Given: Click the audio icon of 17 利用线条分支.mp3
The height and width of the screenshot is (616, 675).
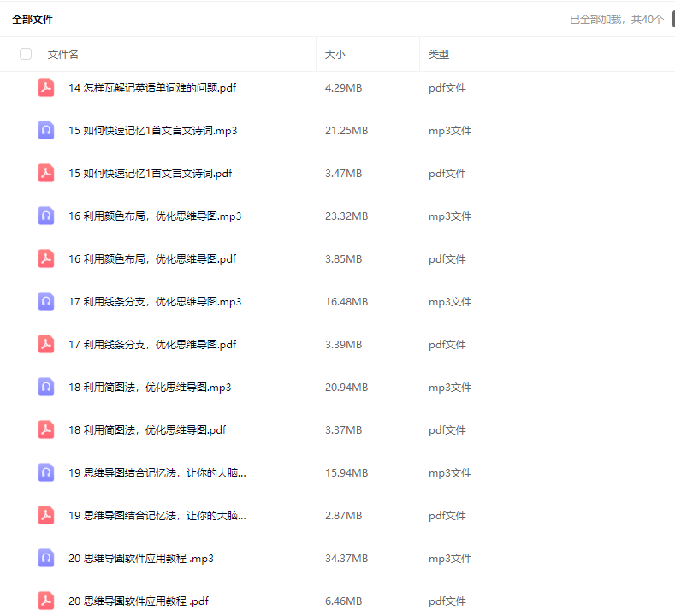Looking at the screenshot, I should 46,301.
